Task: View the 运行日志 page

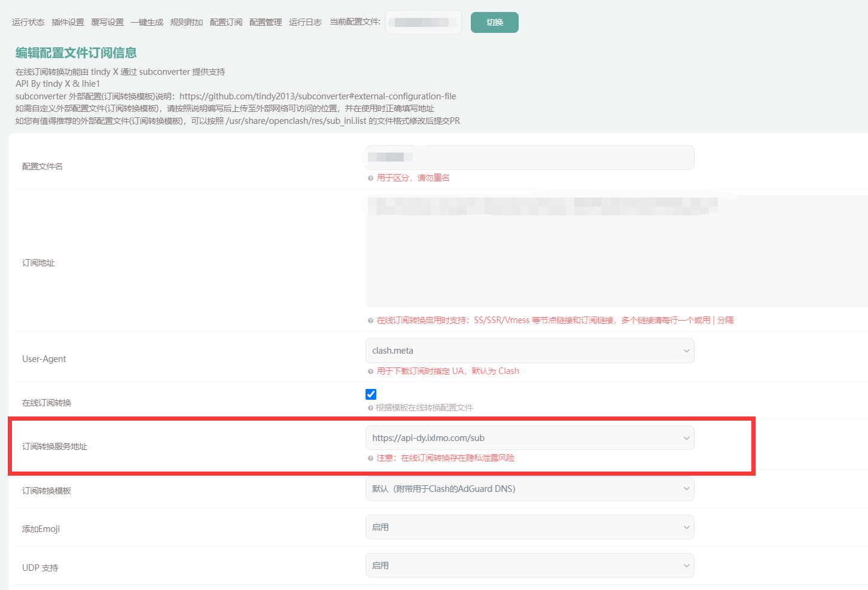Action: 305,22
